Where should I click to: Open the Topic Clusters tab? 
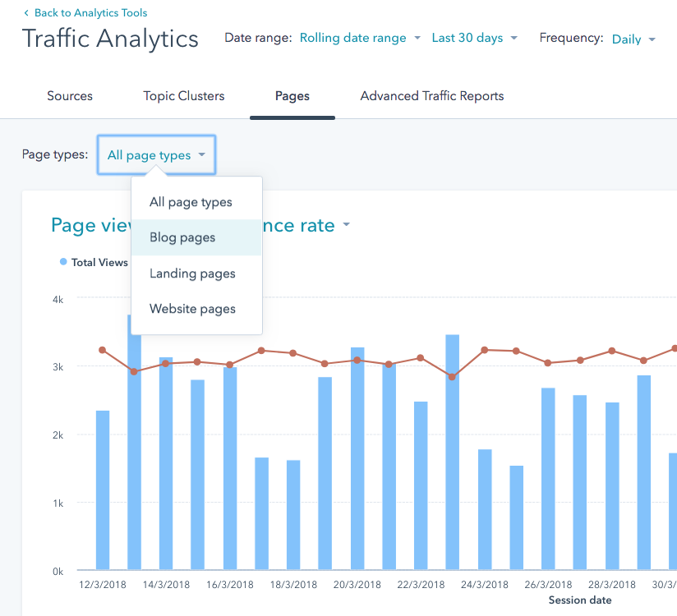[x=183, y=96]
